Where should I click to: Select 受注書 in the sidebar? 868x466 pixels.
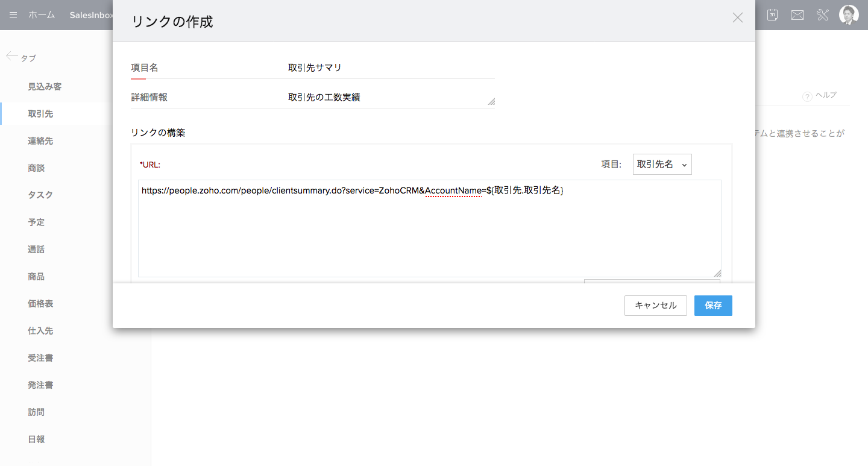tap(40, 358)
